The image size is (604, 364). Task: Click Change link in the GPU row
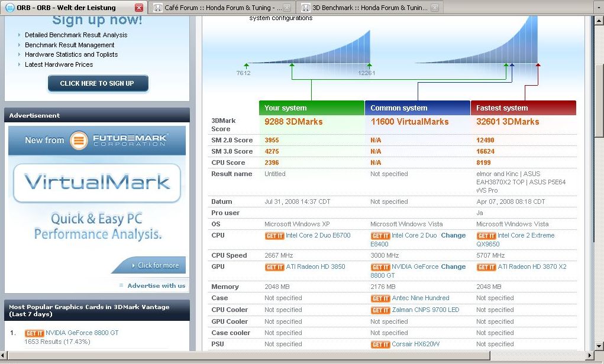point(453,266)
